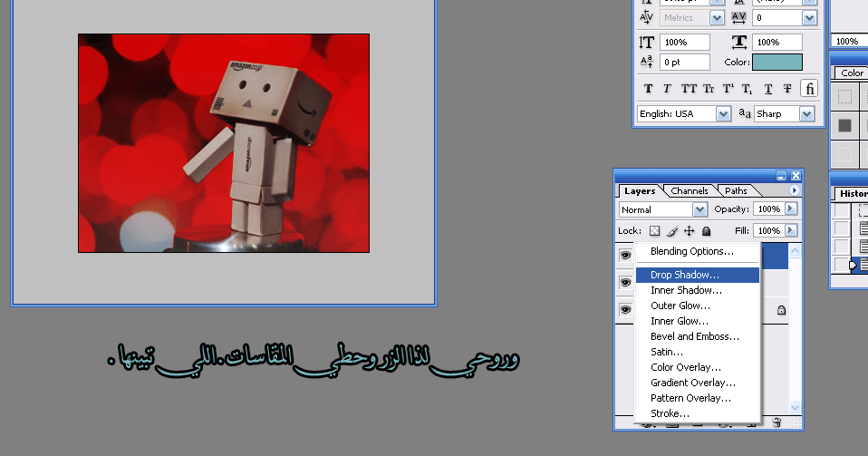868x456 pixels.
Task: Select Stroke from the layer style menu
Action: pyautogui.click(x=670, y=413)
